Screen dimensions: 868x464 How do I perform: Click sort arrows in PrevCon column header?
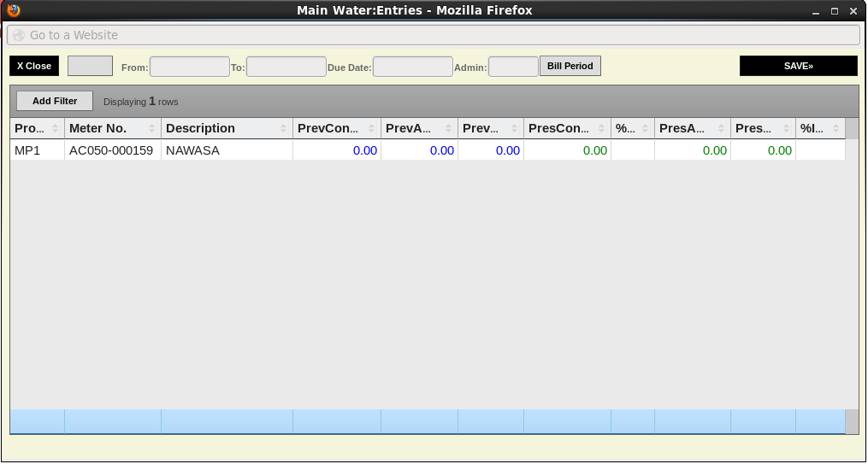tap(371, 128)
